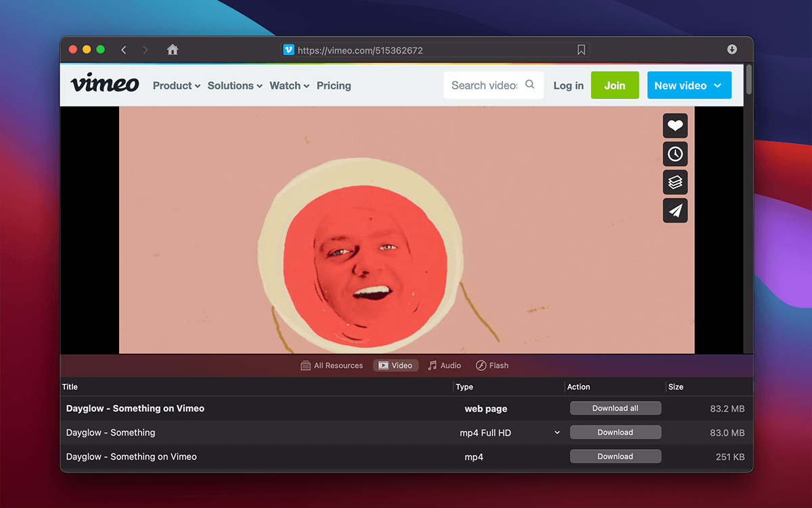
Task: Download the 251 KB mp4 file
Action: tap(615, 457)
